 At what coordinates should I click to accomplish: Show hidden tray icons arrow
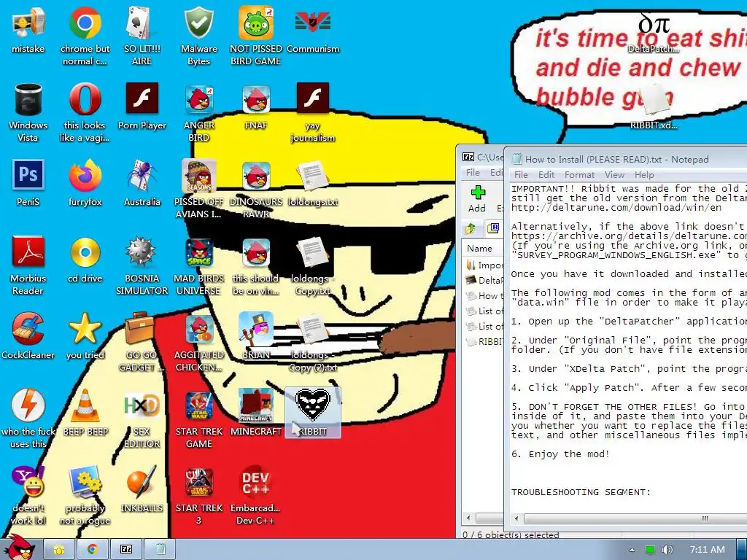click(x=632, y=550)
